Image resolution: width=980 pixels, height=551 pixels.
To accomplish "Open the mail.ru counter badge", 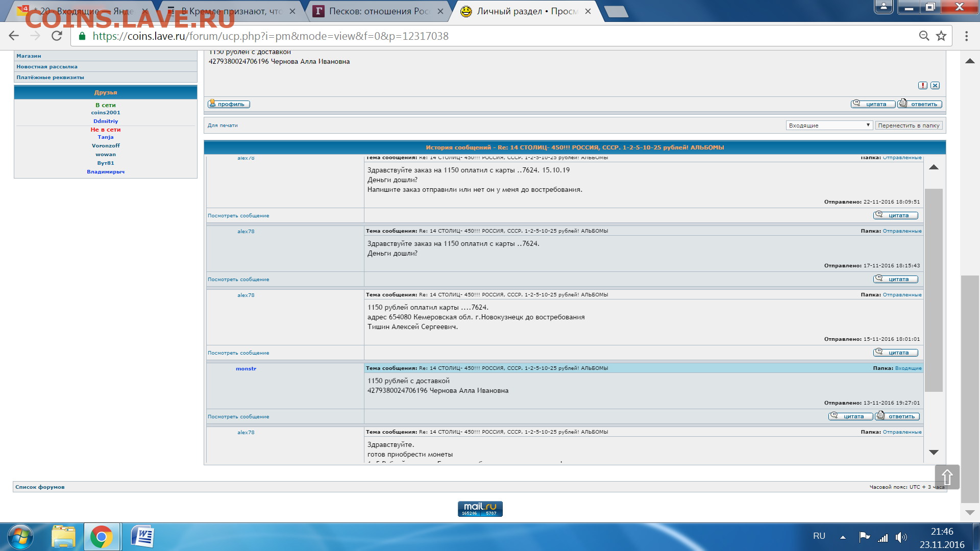I will [480, 509].
